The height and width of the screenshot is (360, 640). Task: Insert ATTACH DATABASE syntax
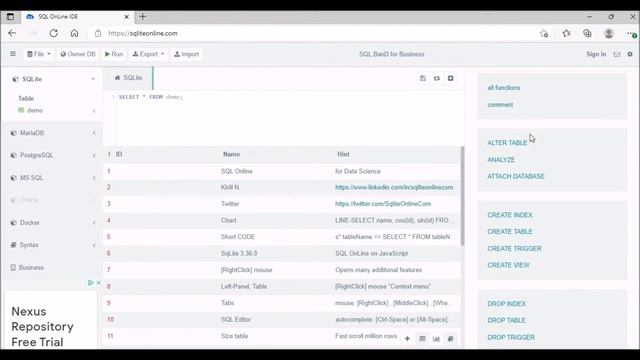pos(516,176)
